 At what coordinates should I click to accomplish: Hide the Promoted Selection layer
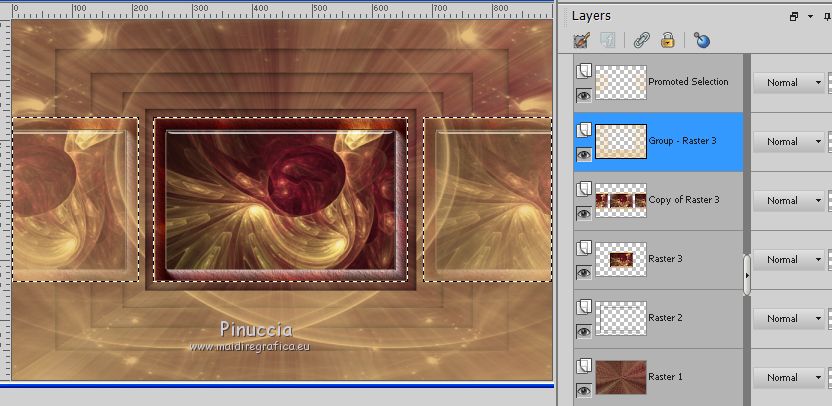pyautogui.click(x=584, y=96)
